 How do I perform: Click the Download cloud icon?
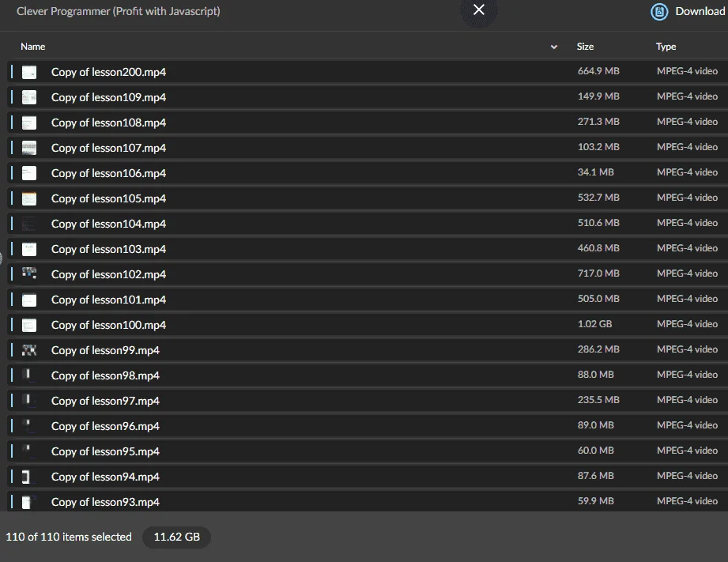click(659, 12)
